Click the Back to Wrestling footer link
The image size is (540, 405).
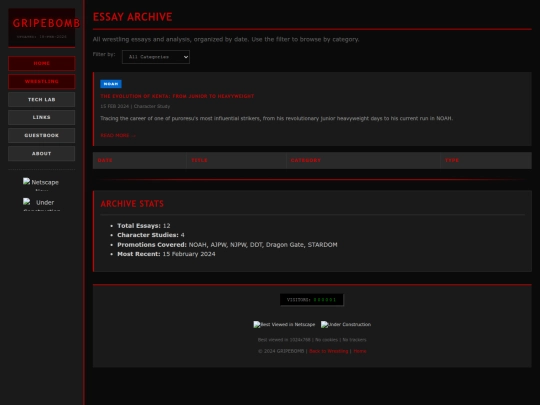point(329,351)
